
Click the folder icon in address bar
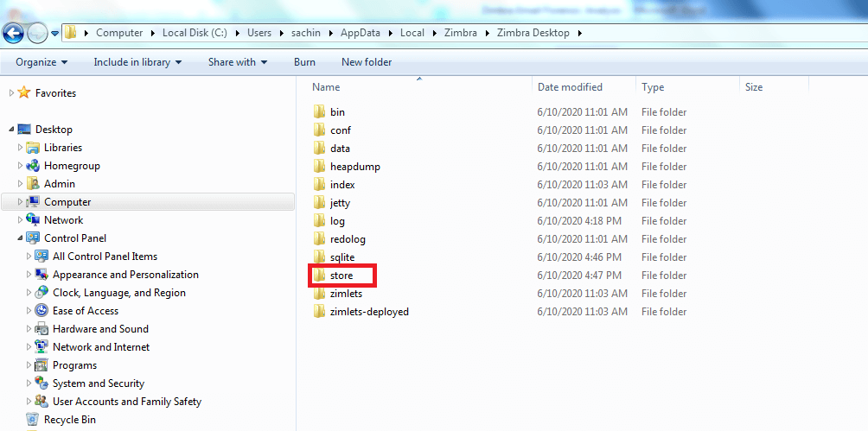[70, 33]
